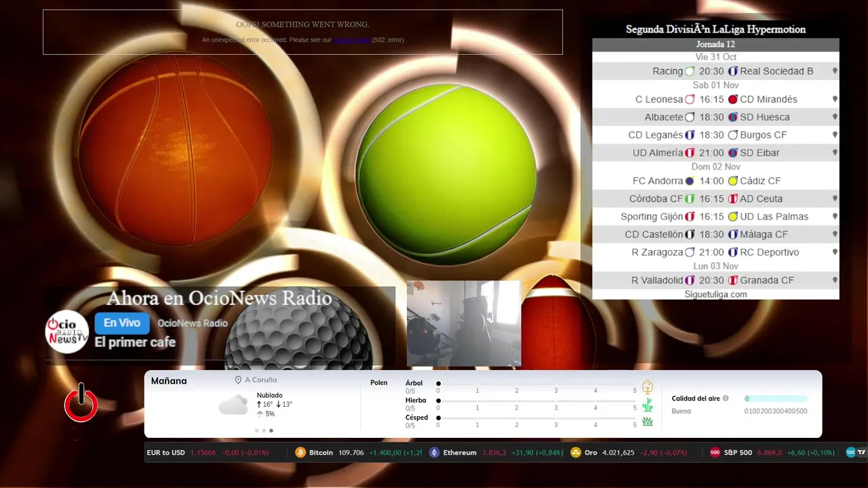868x488 pixels.
Task: Click the Bitcoin label in ticker
Action: tap(321, 453)
